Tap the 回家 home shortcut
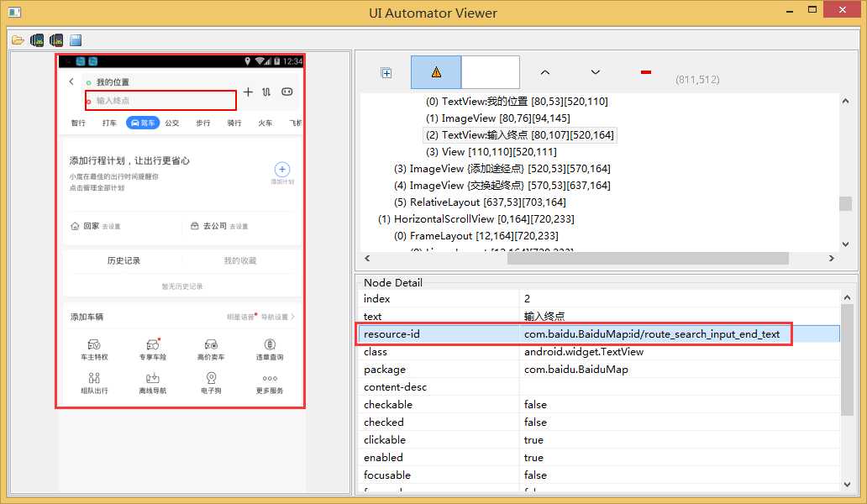 coord(96,226)
